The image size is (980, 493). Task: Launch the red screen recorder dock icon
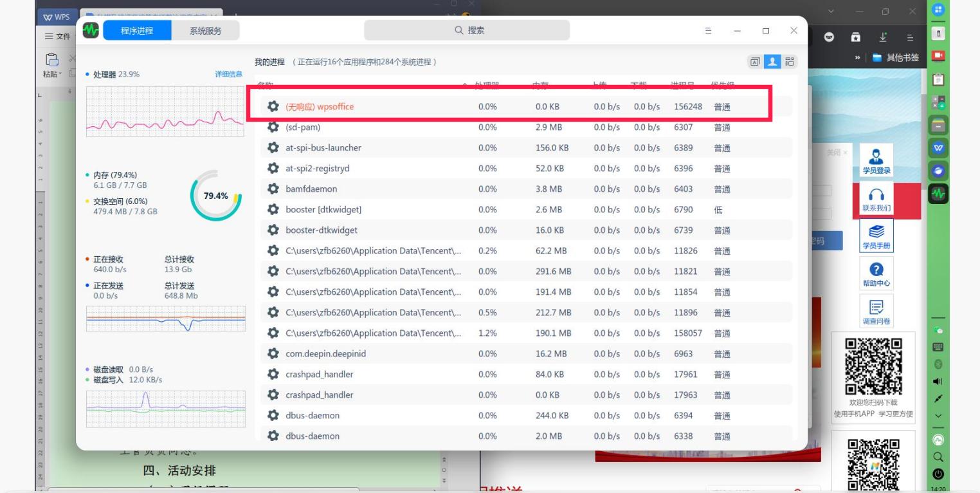[x=938, y=57]
